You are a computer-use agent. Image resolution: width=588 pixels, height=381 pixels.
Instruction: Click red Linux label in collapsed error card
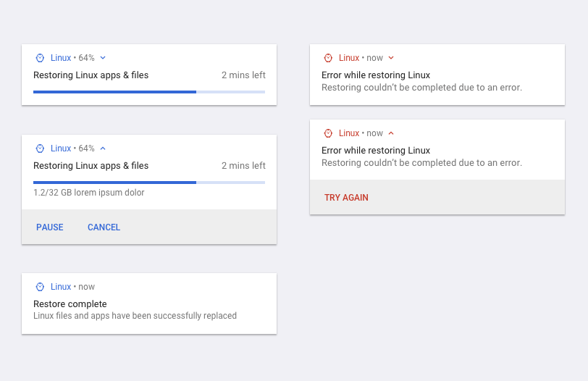349,58
